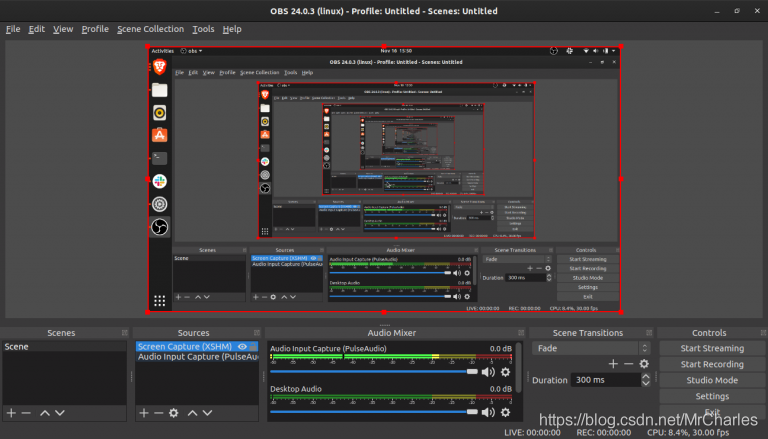Viewport: 768px width, 439px height.
Task: Add a new scene with the plus icon
Action: [x=11, y=413]
